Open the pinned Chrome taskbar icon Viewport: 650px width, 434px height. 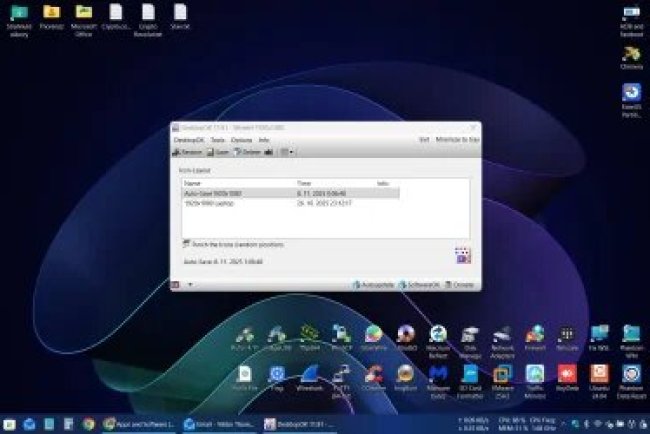coord(88,424)
